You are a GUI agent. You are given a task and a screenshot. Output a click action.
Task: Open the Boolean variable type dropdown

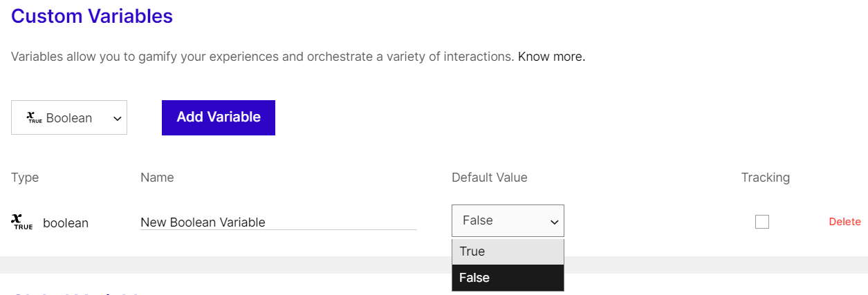point(69,117)
